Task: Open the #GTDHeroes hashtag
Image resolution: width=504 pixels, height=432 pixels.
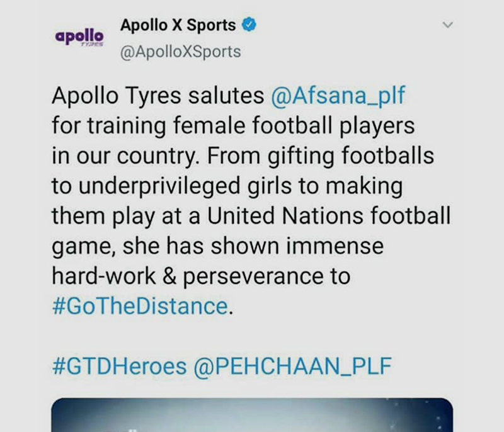Action: 119,366
